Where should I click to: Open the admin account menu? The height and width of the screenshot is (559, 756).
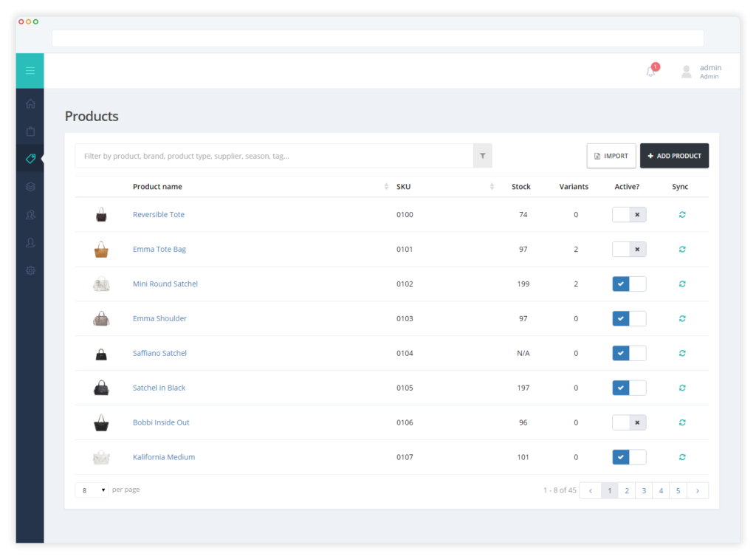[x=700, y=71]
